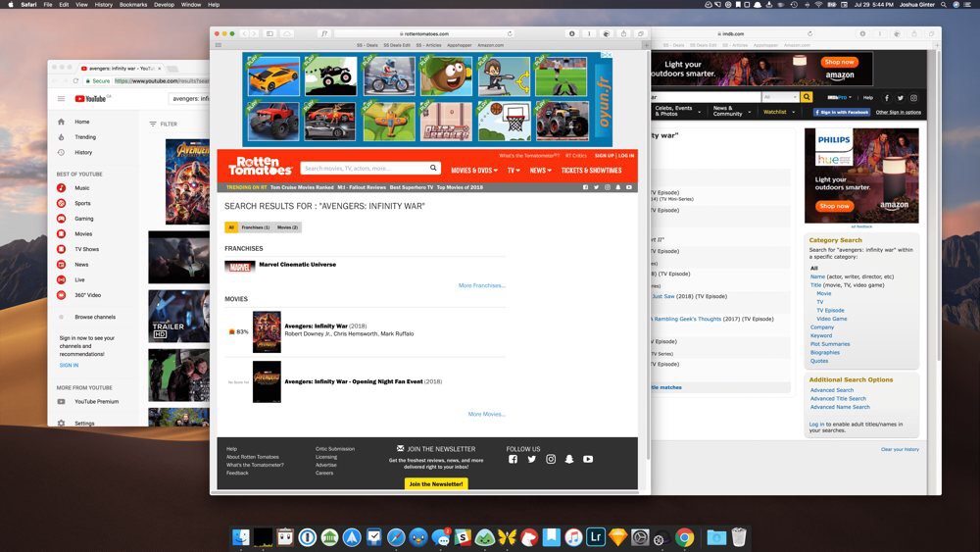Select the All results filter tab
Screen dimensions: 980x552
231,227
